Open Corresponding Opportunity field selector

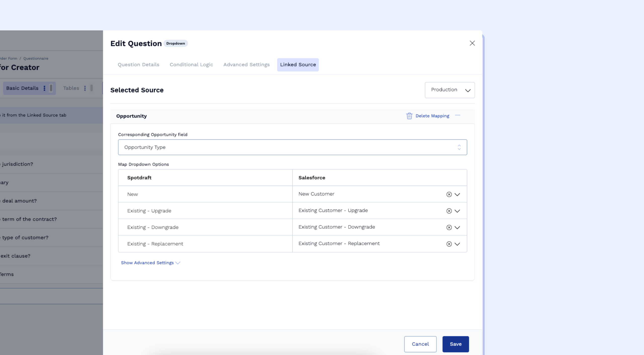point(292,147)
